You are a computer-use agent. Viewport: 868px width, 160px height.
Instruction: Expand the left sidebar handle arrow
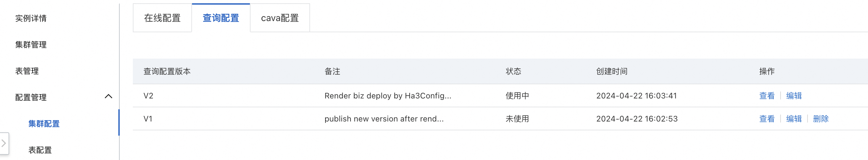pyautogui.click(x=4, y=143)
